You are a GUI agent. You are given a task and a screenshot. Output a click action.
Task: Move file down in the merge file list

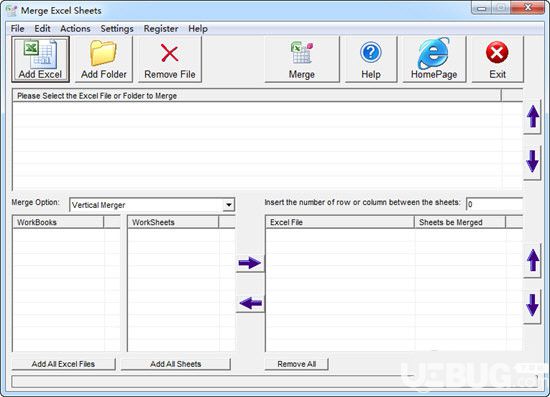(533, 162)
